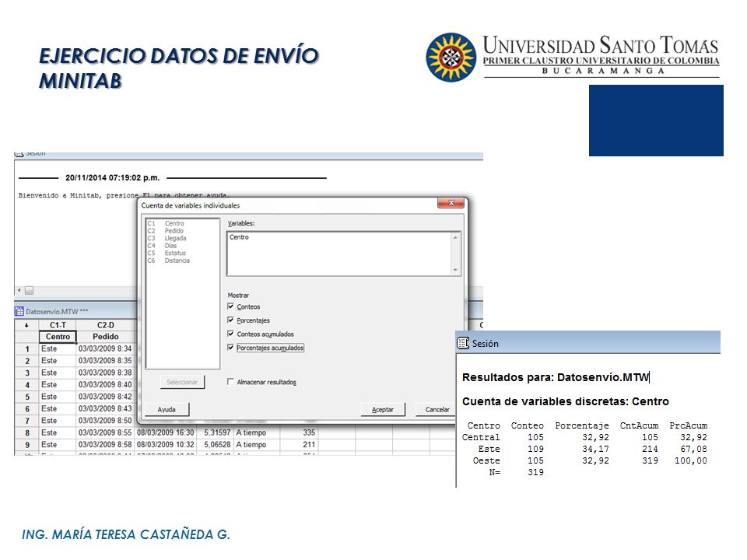Click the Pedido column name cell
The height and width of the screenshot is (560, 747).
(106, 337)
